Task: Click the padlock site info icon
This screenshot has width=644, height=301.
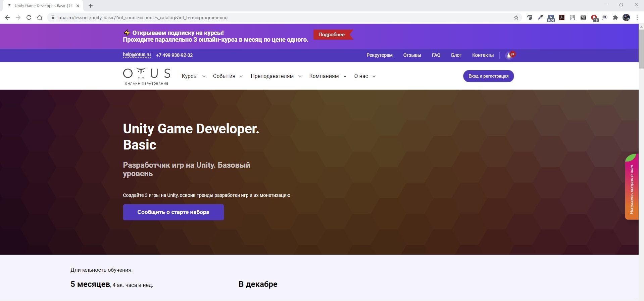Action: (x=53, y=17)
